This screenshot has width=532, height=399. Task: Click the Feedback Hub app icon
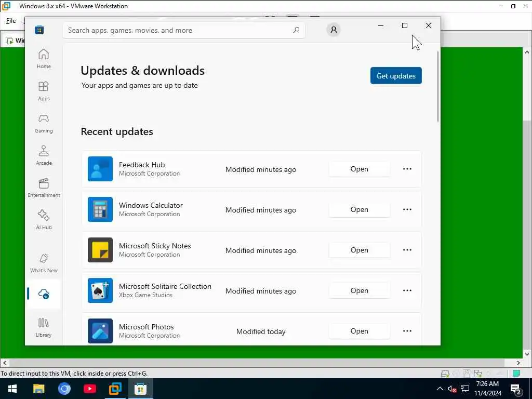coord(100,169)
